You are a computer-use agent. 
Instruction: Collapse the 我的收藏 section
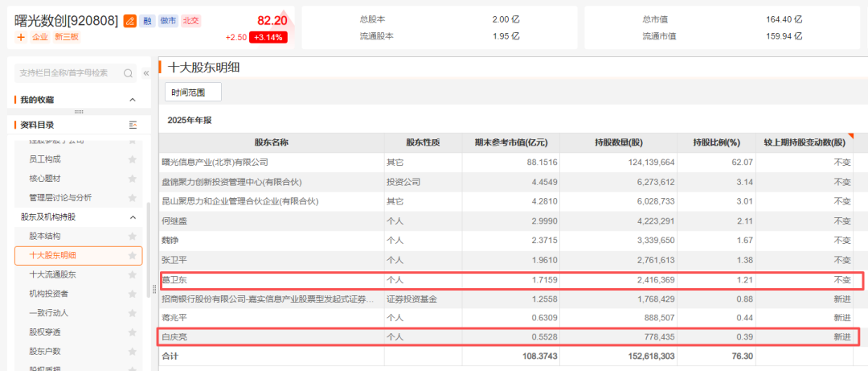133,100
